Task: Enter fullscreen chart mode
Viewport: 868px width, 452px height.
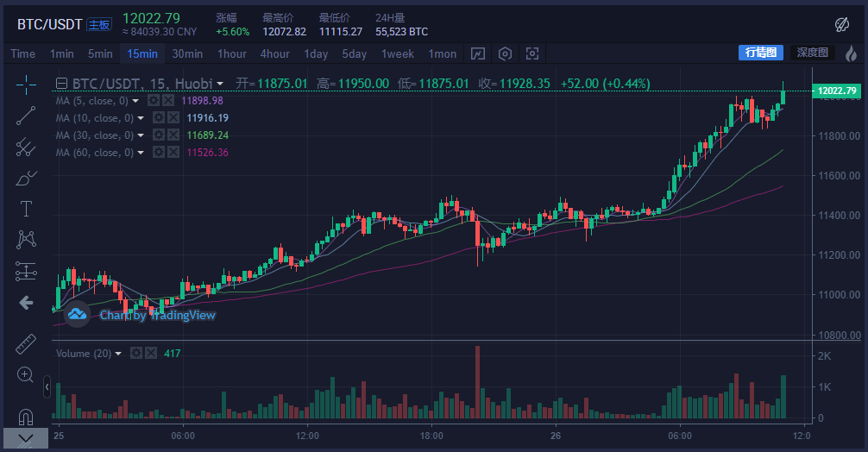Action: click(532, 53)
